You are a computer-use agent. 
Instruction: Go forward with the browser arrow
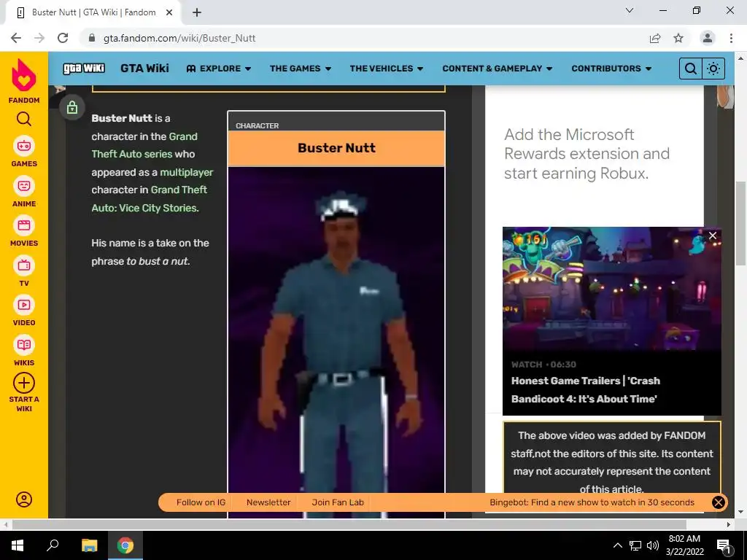pyautogui.click(x=39, y=38)
